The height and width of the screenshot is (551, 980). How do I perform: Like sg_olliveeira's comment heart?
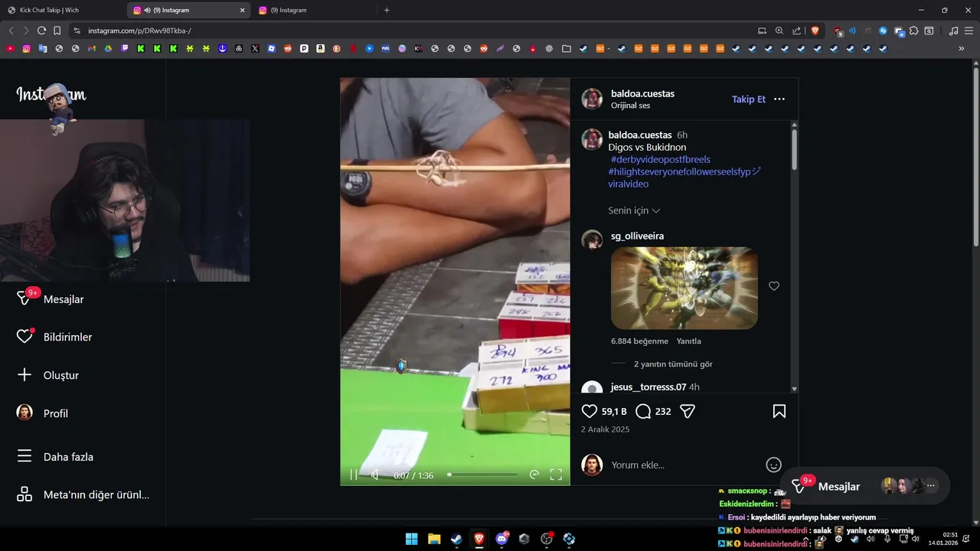[774, 286]
